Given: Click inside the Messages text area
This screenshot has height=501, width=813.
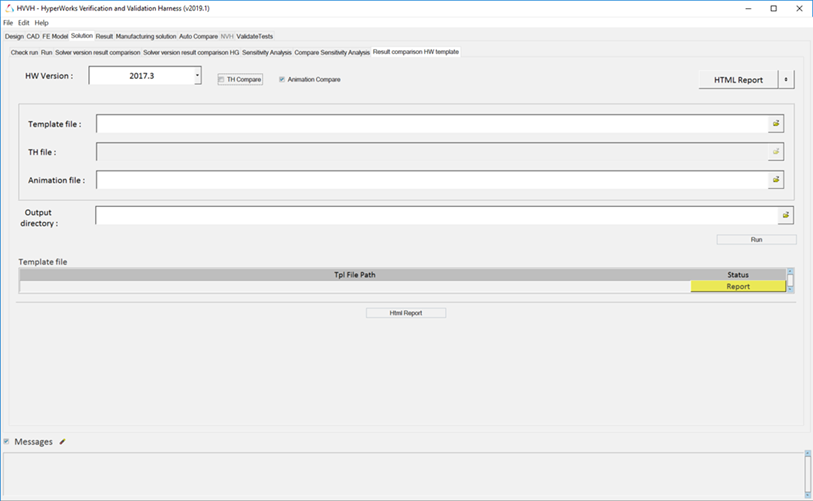Looking at the screenshot, I should click(x=403, y=475).
